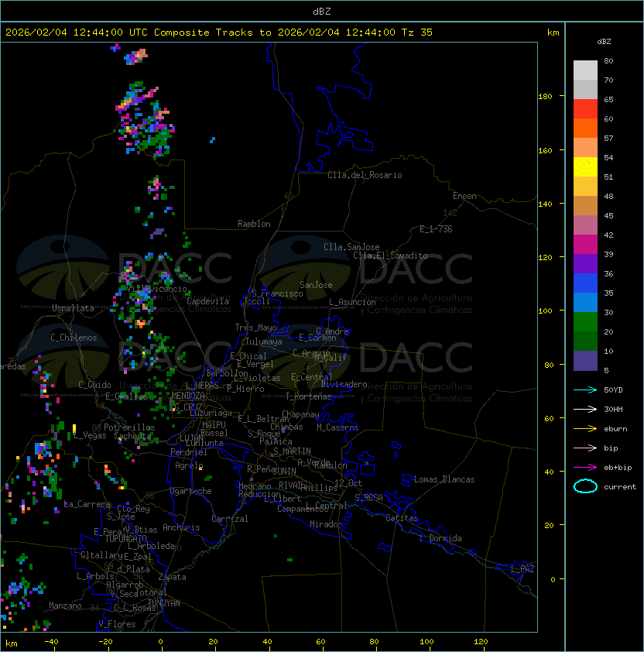Click the 'V_Flores' map label
Screen dimensions: 644x652
pos(117,624)
